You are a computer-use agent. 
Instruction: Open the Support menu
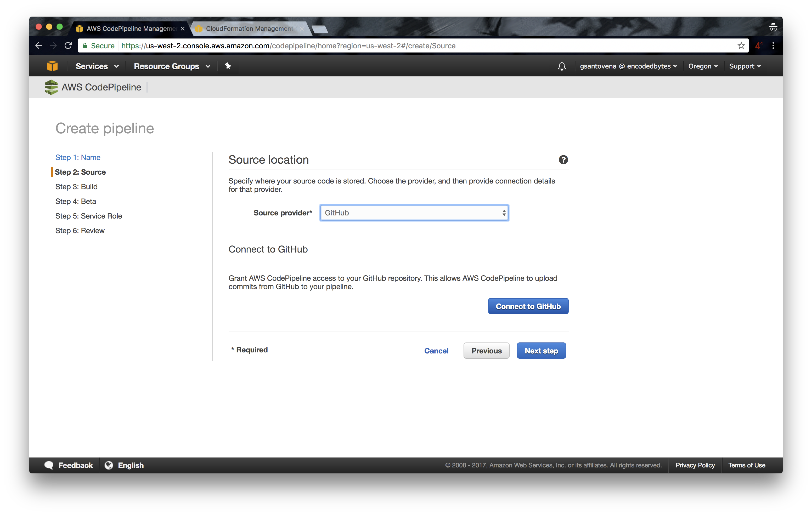pyautogui.click(x=745, y=66)
